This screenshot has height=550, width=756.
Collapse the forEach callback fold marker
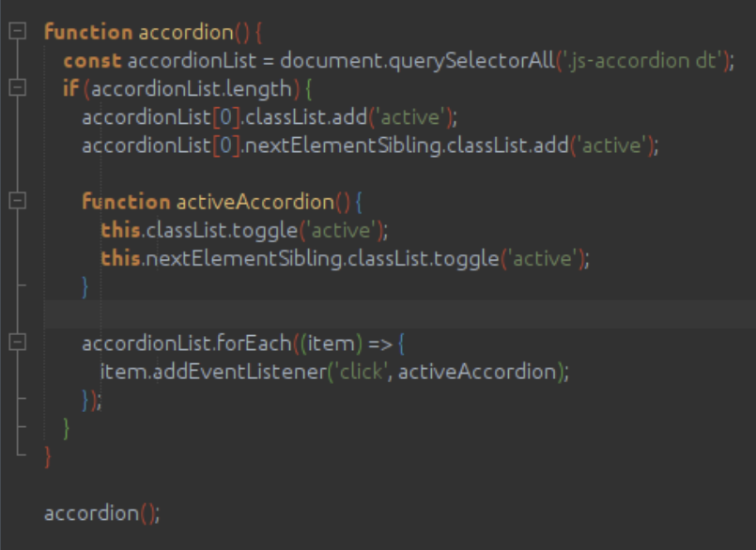coord(17,344)
